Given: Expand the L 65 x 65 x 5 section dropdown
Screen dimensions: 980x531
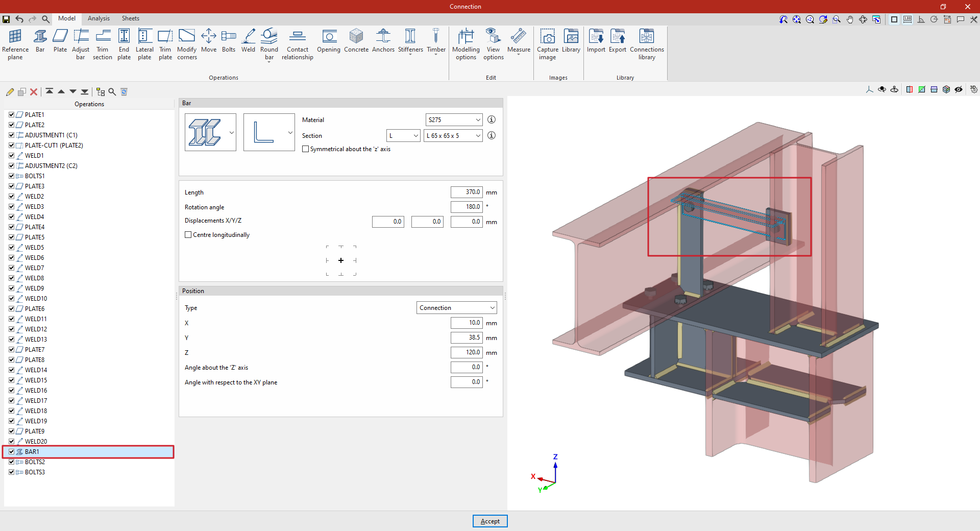Looking at the screenshot, I should tap(453, 136).
